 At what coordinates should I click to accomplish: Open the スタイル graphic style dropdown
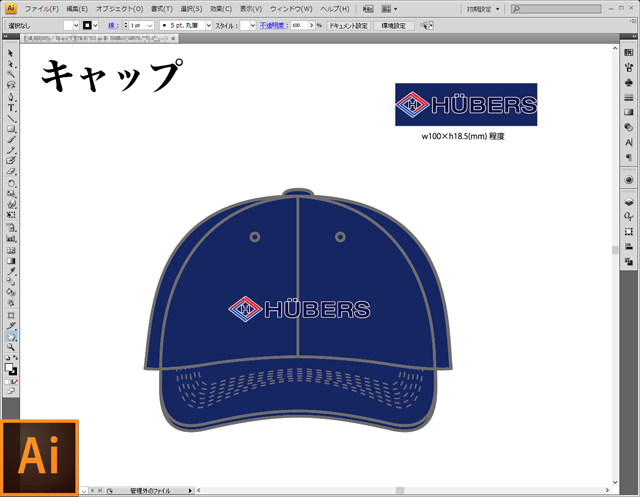253,25
